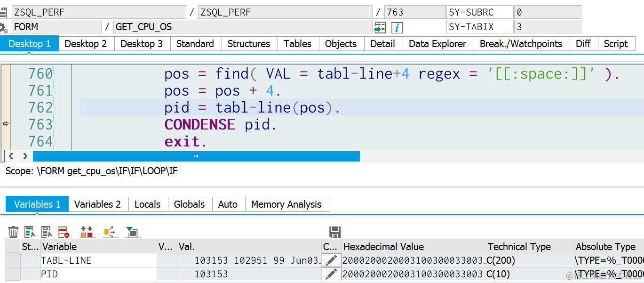Image resolution: width=644 pixels, height=283 pixels.
Task: Select the Desktop 1 tab
Action: (x=30, y=44)
